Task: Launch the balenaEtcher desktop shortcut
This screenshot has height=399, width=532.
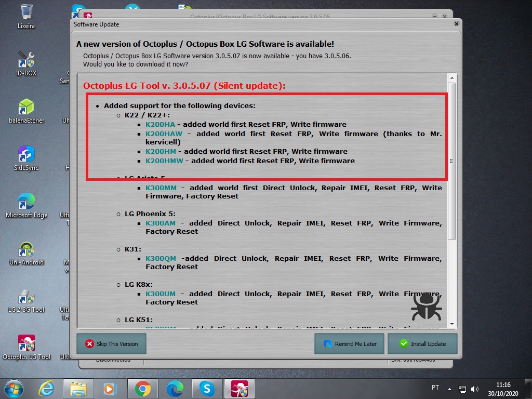Action: [x=26, y=111]
